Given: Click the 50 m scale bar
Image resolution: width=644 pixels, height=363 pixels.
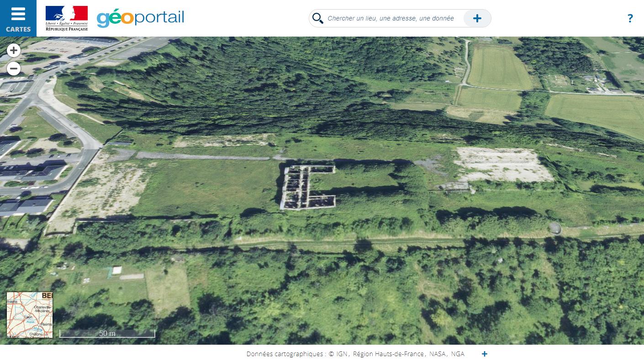Looking at the screenshot, I should pyautogui.click(x=107, y=333).
